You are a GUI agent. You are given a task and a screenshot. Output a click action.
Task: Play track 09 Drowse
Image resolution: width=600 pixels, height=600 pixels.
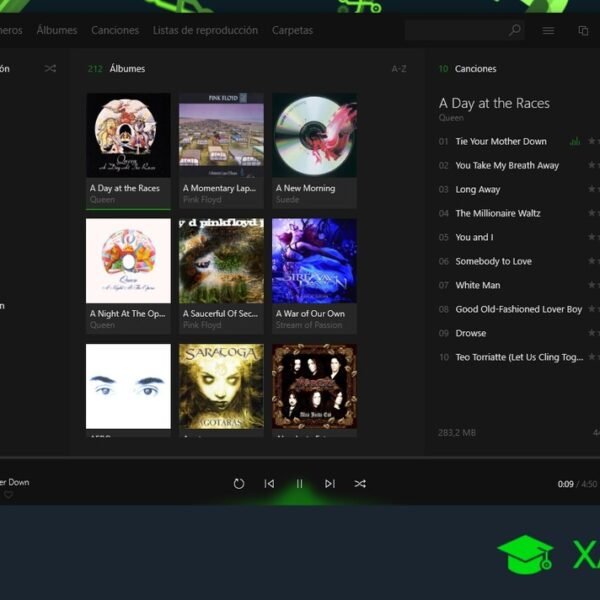(471, 333)
